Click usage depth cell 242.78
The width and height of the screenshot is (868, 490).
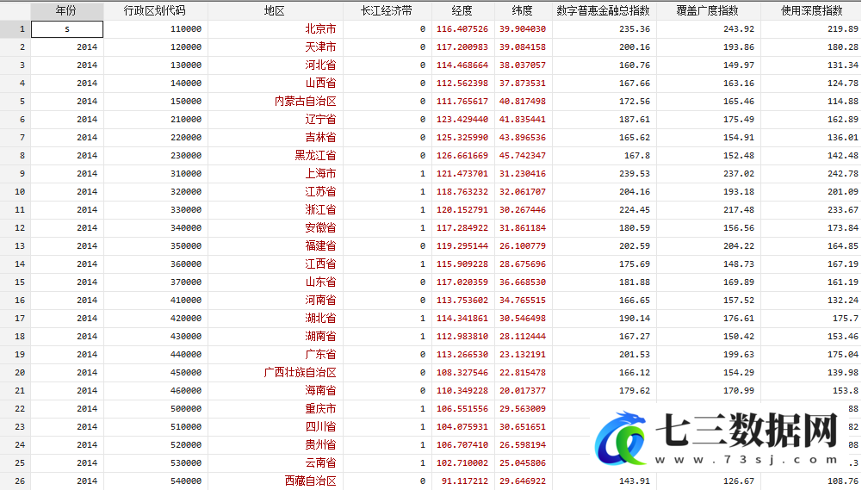pyautogui.click(x=811, y=173)
